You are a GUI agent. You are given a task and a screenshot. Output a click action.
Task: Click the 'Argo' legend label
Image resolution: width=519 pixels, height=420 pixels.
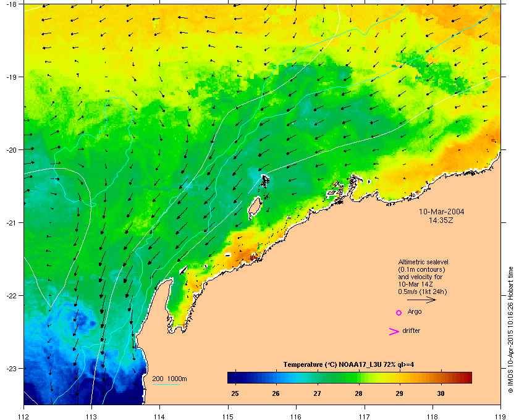click(415, 312)
